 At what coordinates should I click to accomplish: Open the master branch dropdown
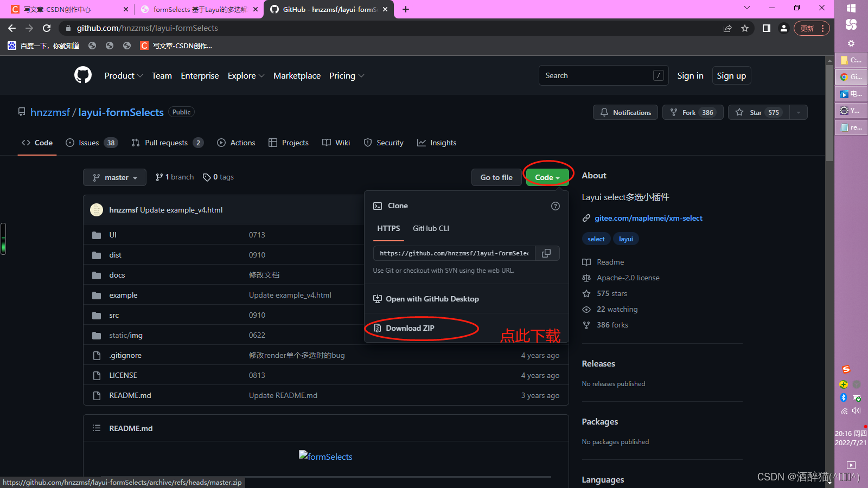point(114,177)
